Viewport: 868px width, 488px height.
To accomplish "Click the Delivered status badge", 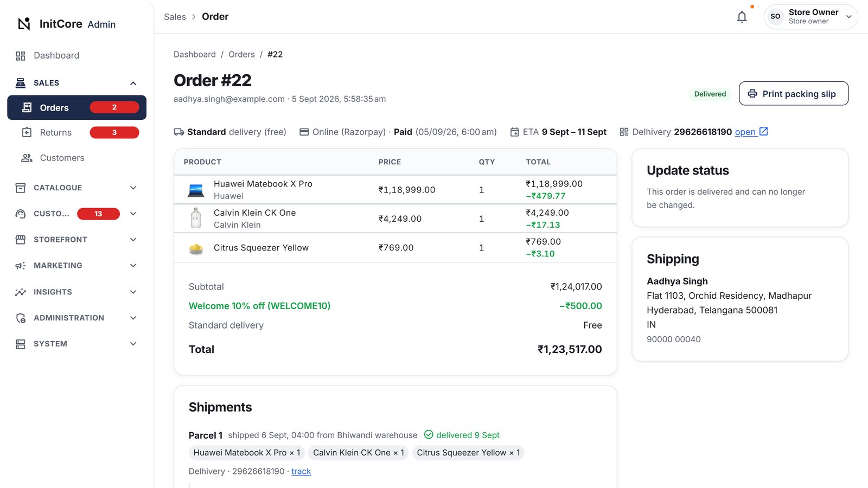I will pyautogui.click(x=710, y=94).
